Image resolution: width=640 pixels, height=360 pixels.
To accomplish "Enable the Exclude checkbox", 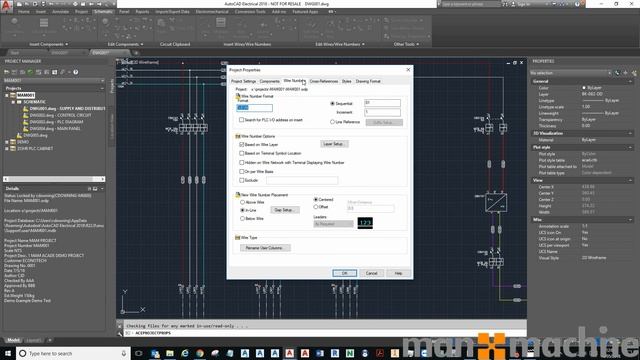I will [242, 180].
